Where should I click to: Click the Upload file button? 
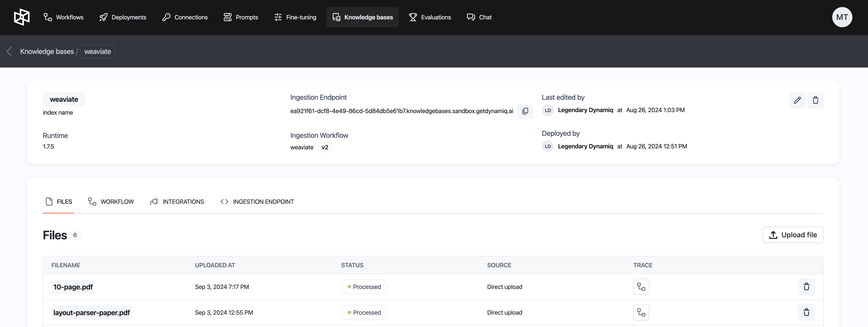[792, 235]
